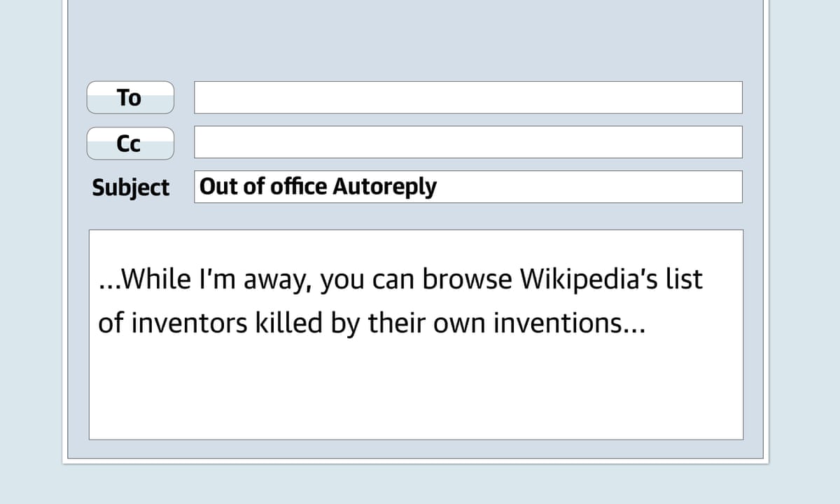Place cursor on "Out of office" text

coord(264,186)
